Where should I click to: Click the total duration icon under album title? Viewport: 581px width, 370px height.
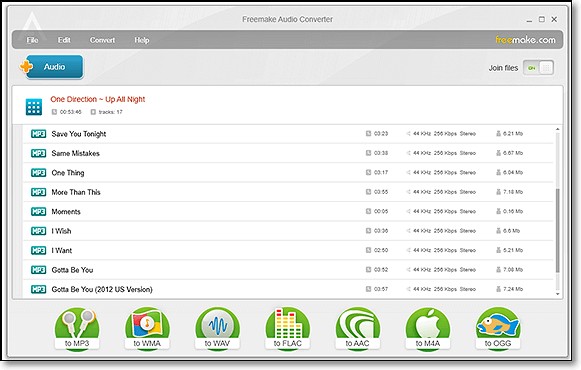pyautogui.click(x=54, y=112)
